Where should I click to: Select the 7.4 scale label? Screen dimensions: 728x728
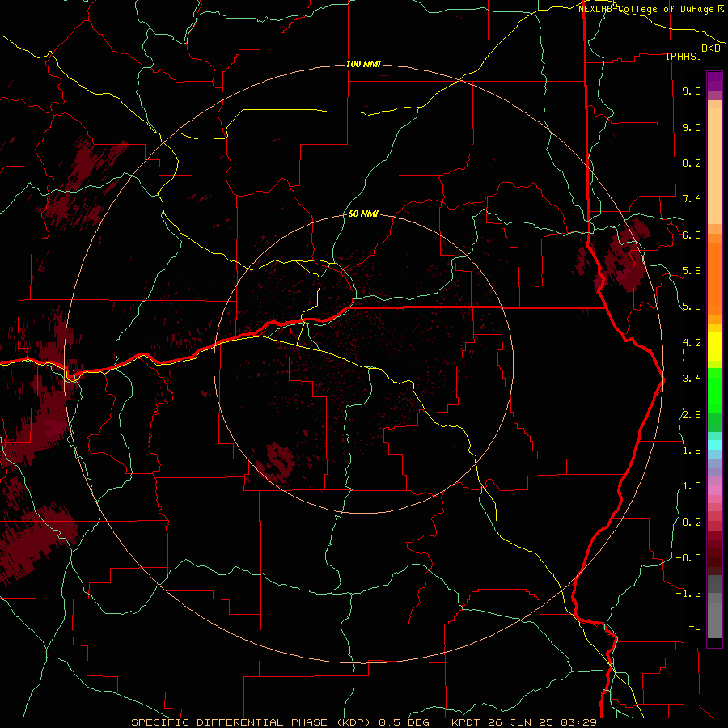tap(692, 199)
